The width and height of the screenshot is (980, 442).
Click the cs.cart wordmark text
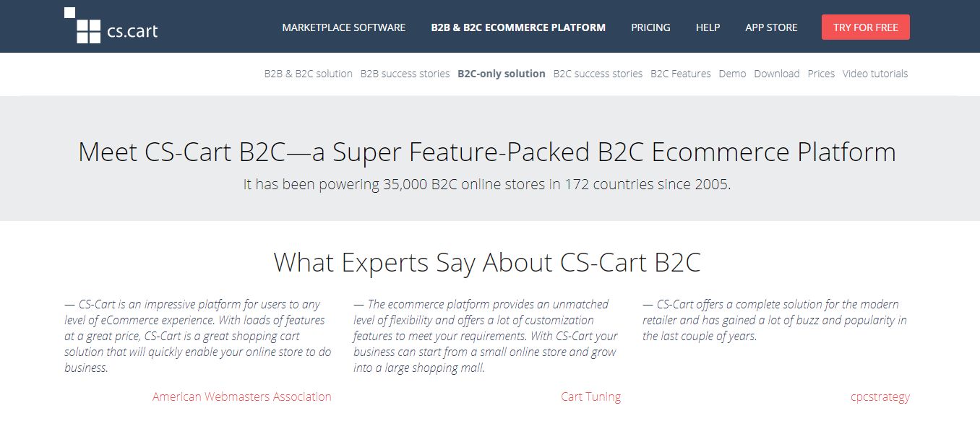point(132,31)
